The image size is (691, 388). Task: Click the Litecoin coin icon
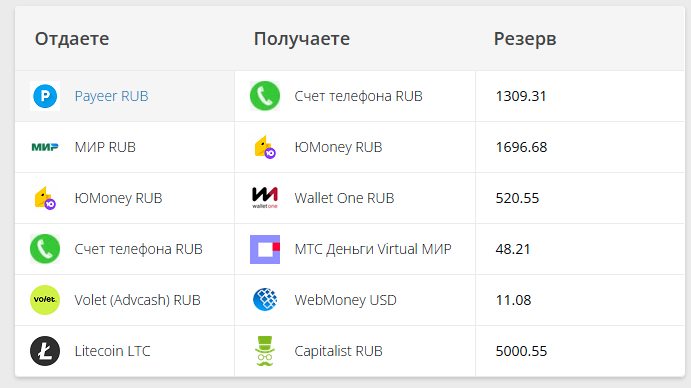point(45,351)
